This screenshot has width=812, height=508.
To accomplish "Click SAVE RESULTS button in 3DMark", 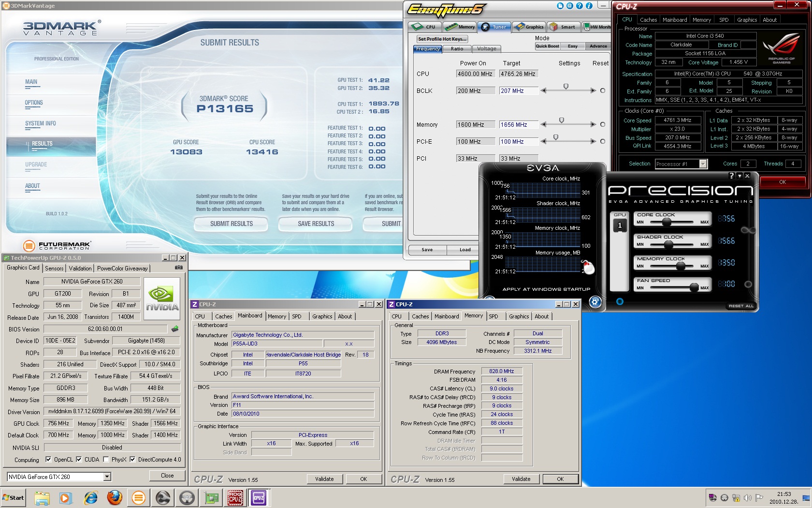I will (316, 224).
